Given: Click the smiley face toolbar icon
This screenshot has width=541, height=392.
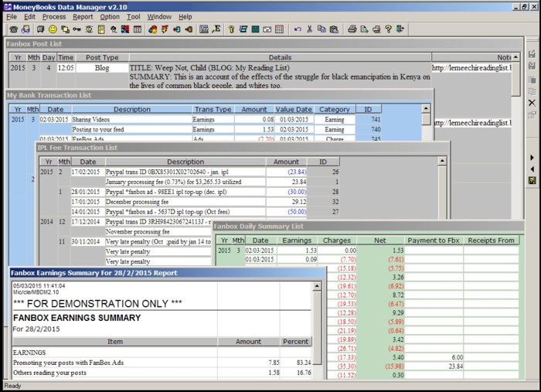Looking at the screenshot, I should (53, 29).
